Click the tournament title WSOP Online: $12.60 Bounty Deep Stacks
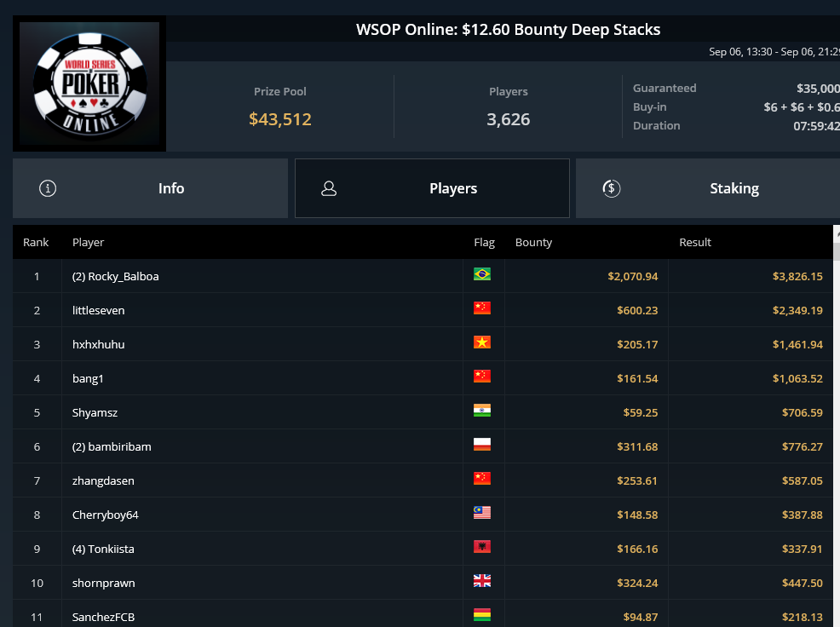 508,30
